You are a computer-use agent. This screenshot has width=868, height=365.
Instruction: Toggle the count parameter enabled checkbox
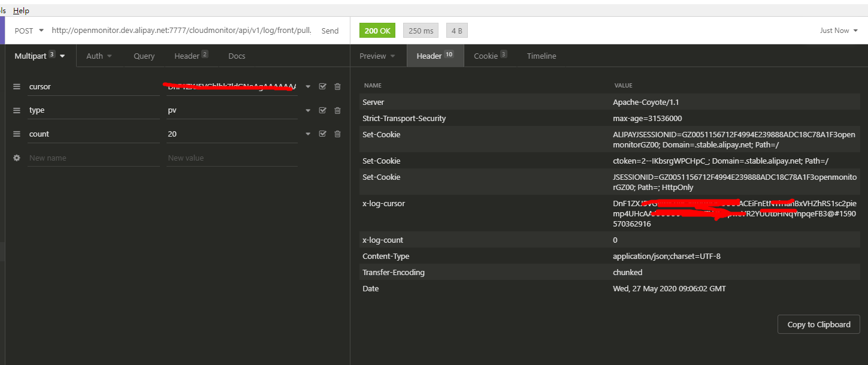click(323, 134)
